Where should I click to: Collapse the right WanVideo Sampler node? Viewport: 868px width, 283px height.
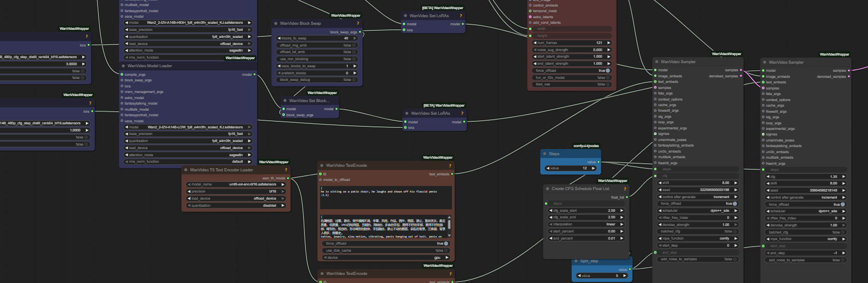(764, 62)
